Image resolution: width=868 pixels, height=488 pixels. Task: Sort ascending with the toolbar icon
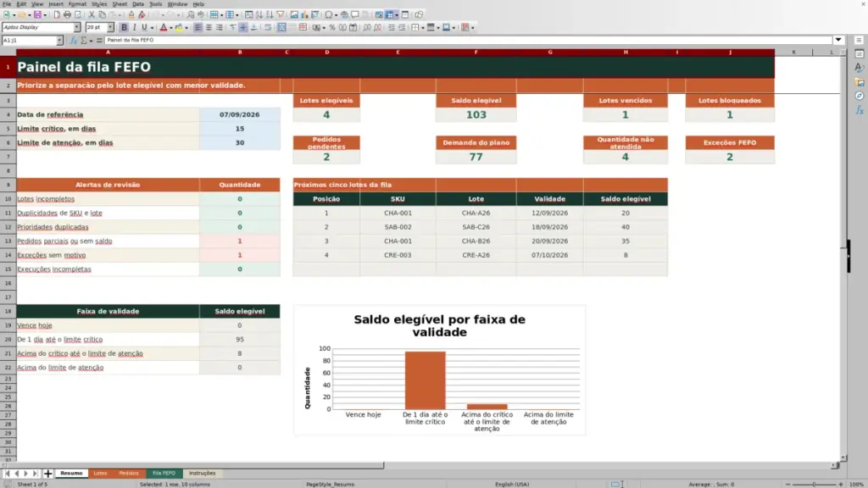tap(259, 15)
